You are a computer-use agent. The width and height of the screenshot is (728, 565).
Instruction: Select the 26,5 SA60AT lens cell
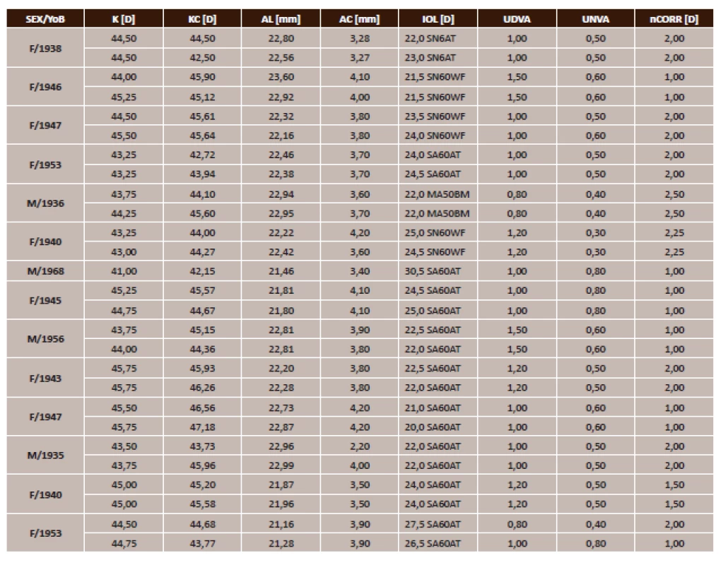tap(438, 543)
